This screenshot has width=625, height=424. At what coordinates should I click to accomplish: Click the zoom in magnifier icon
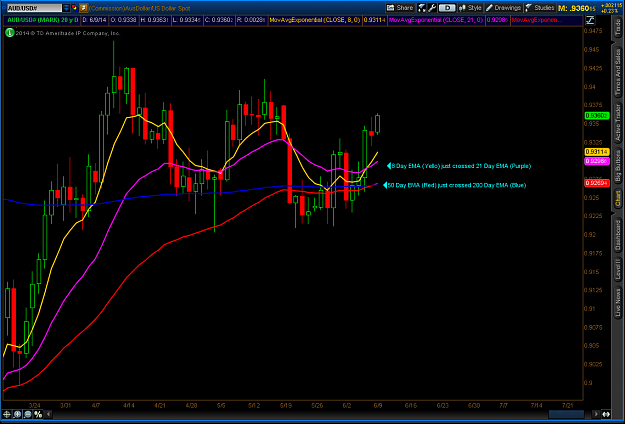tap(17, 414)
